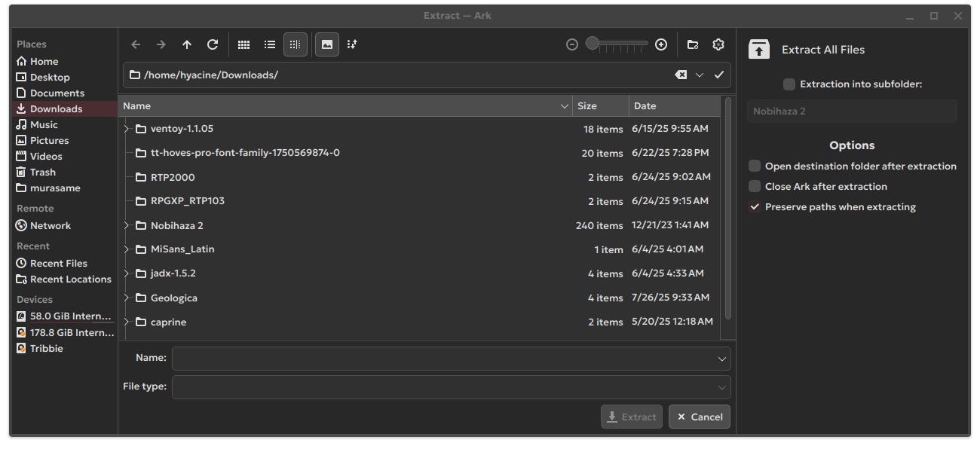Create a new folder

coord(693,45)
